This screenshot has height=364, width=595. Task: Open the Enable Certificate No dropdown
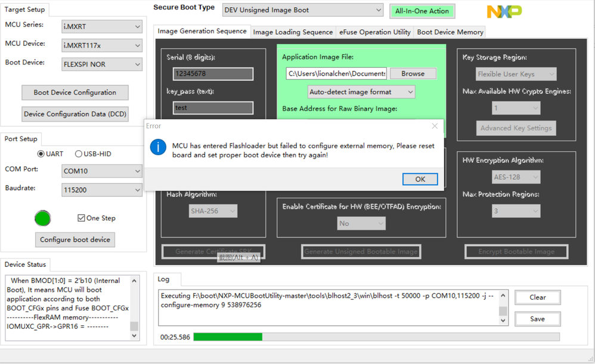(361, 223)
